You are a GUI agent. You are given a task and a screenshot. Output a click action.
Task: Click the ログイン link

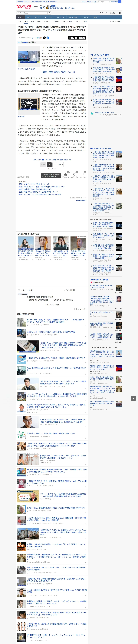pyautogui.click(x=42, y=8)
